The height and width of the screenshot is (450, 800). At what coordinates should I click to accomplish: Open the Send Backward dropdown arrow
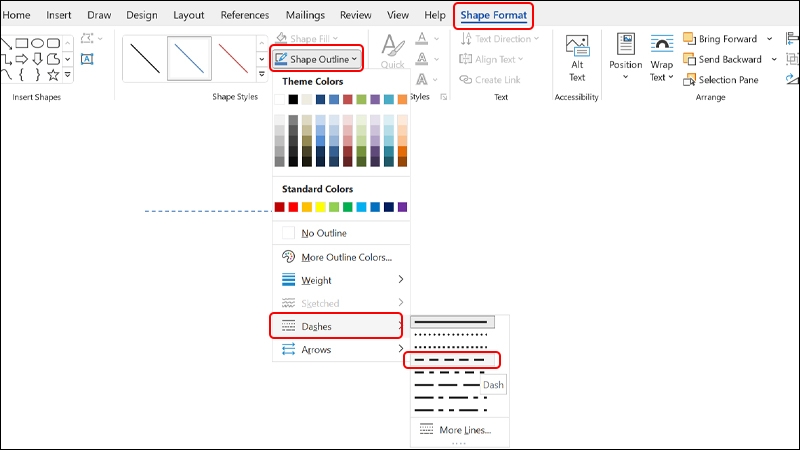tap(774, 59)
